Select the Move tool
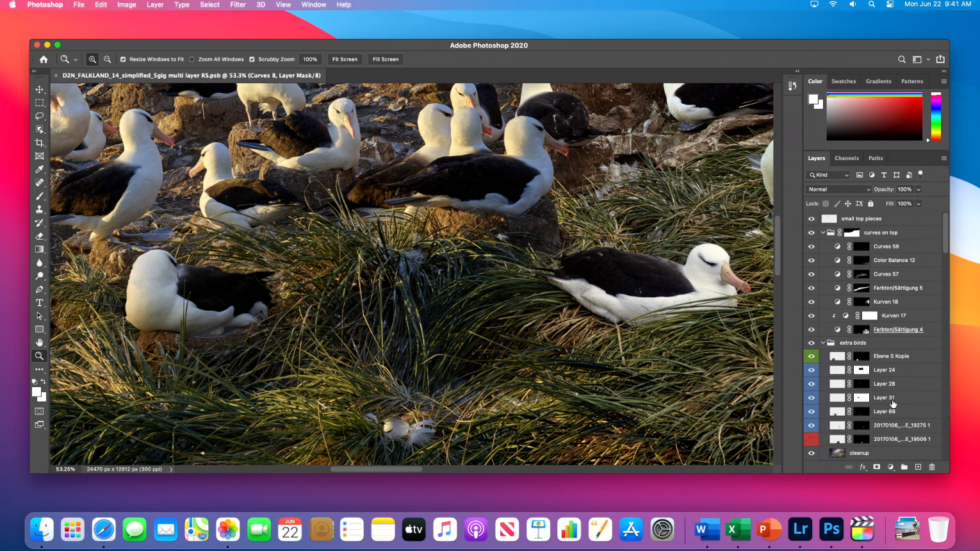 point(40,90)
